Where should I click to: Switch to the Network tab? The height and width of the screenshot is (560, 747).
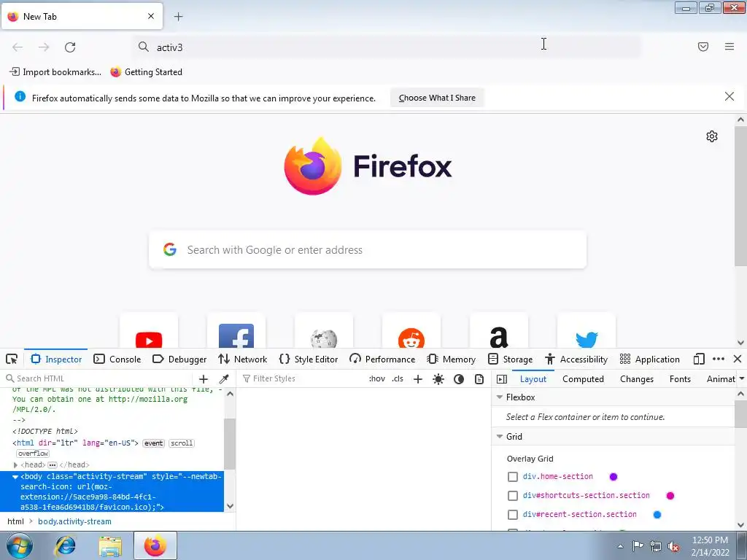(242, 359)
